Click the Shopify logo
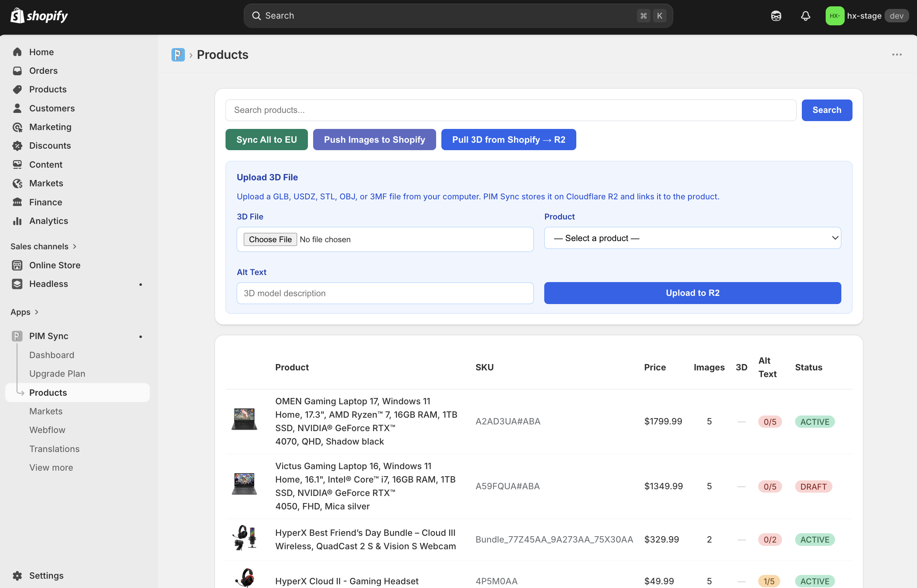 point(39,16)
